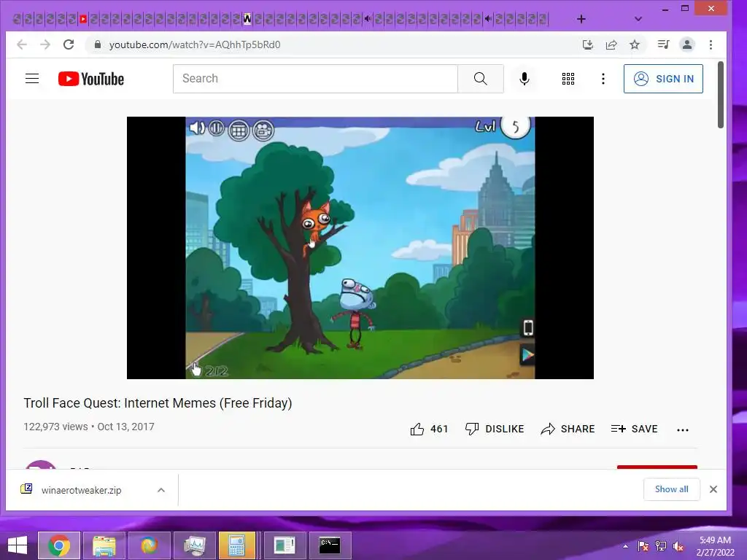This screenshot has width=747, height=560.
Task: Go forward to the next page
Action: click(45, 44)
